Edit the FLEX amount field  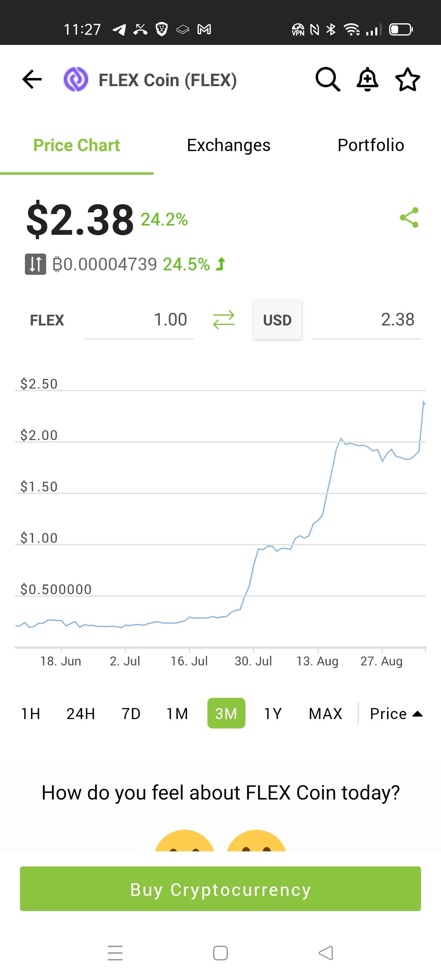139,320
